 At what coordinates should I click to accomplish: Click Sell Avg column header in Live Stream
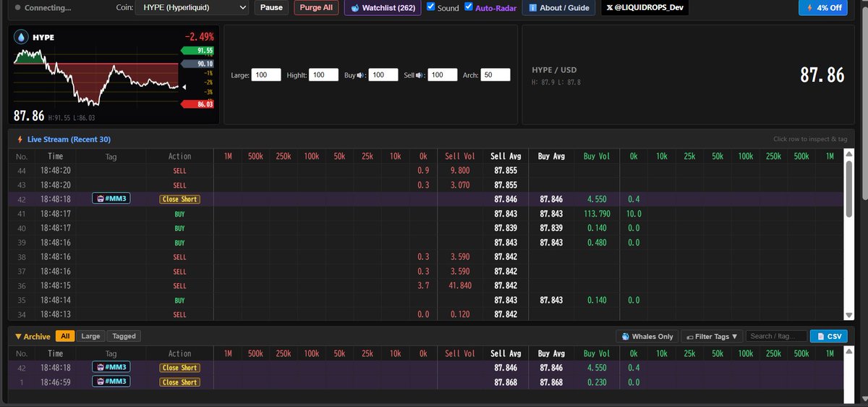tap(506, 156)
